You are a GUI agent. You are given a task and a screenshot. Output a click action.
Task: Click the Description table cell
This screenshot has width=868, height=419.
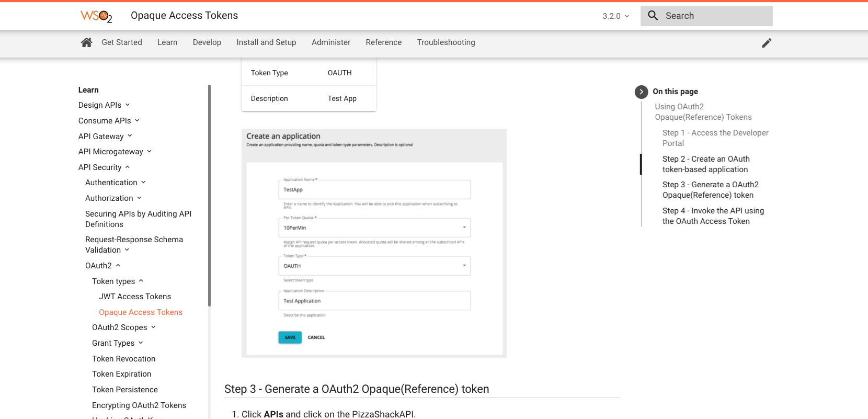tap(269, 98)
